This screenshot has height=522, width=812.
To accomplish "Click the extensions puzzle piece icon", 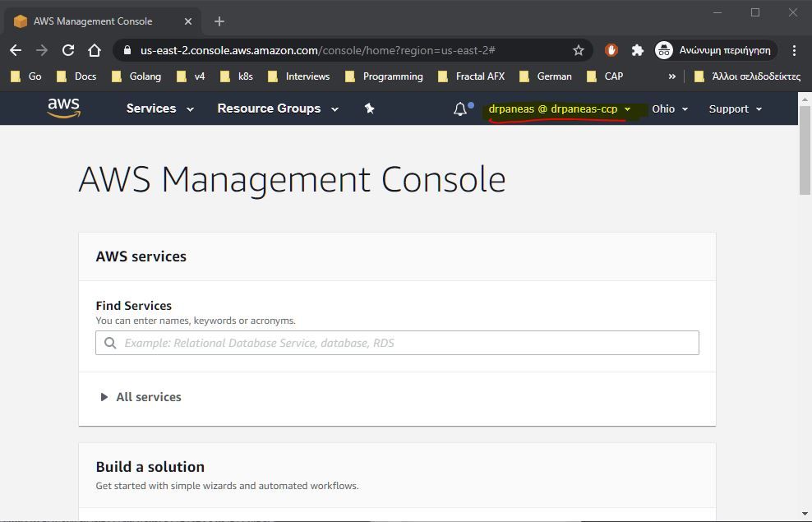I will 638,50.
